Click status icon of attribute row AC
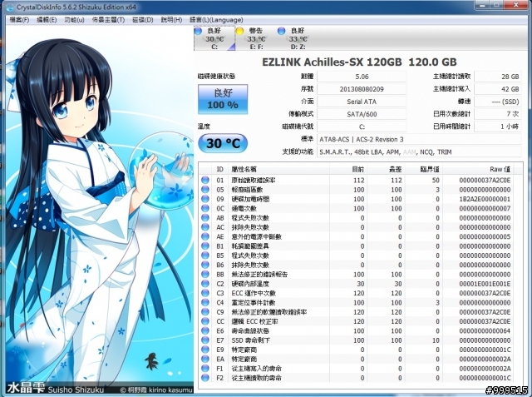 point(205,227)
